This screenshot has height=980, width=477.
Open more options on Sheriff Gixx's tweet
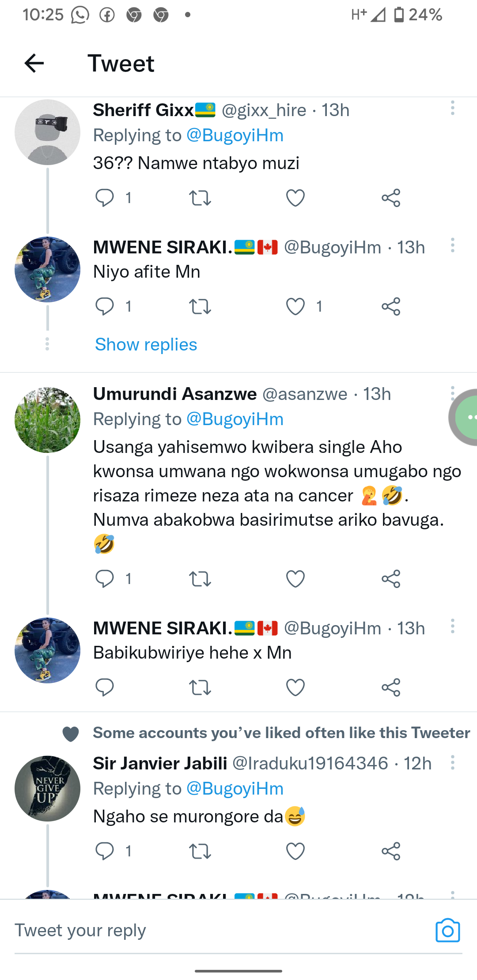tap(452, 108)
